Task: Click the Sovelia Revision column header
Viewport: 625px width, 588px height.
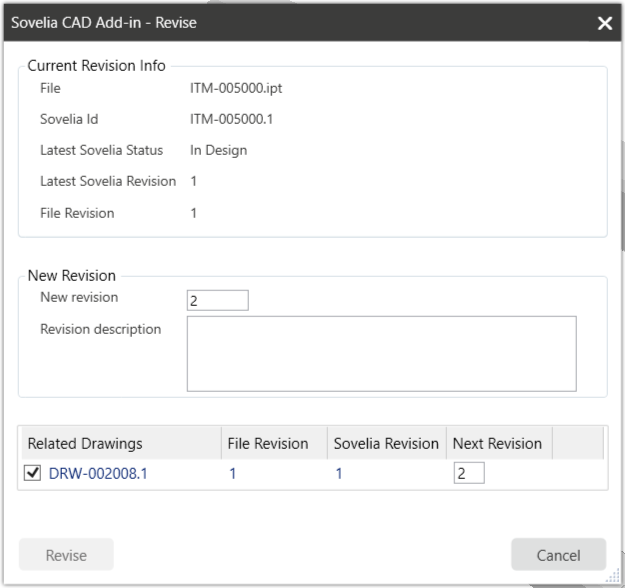Action: click(387, 443)
